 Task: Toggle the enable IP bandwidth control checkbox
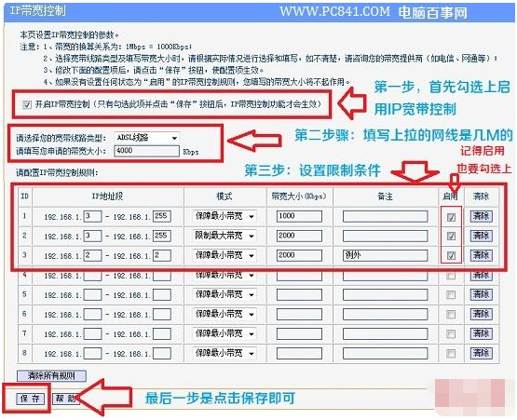coord(27,105)
